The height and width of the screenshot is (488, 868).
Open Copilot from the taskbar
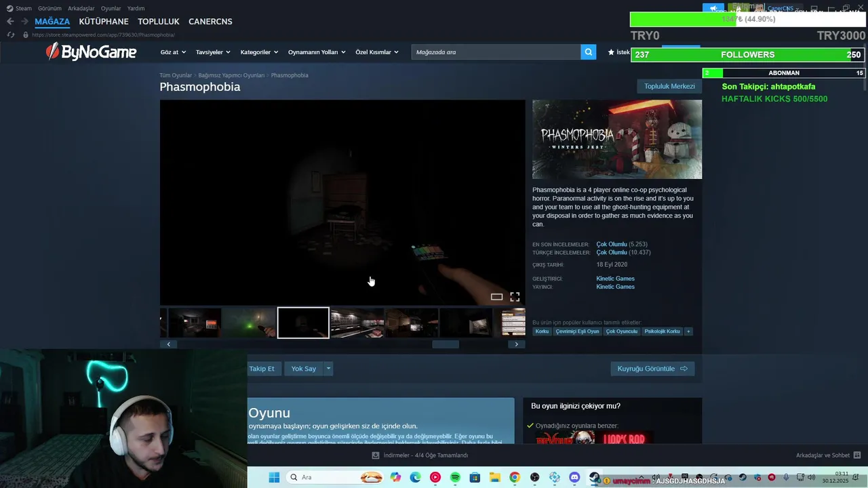point(395,477)
